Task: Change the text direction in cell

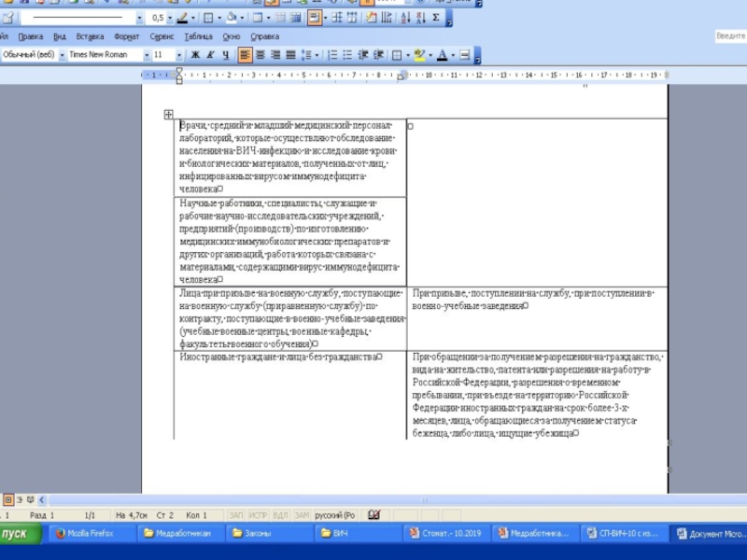Action: point(387,18)
